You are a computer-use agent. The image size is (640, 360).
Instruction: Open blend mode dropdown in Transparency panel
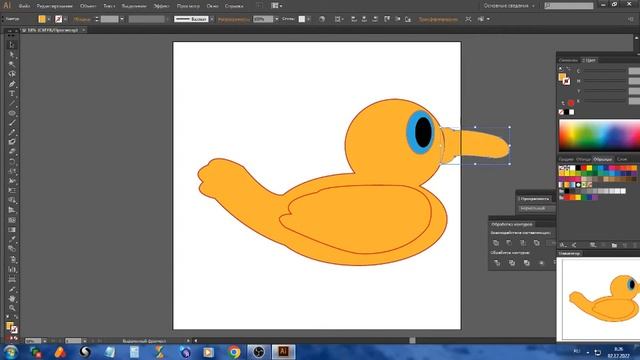(536, 208)
